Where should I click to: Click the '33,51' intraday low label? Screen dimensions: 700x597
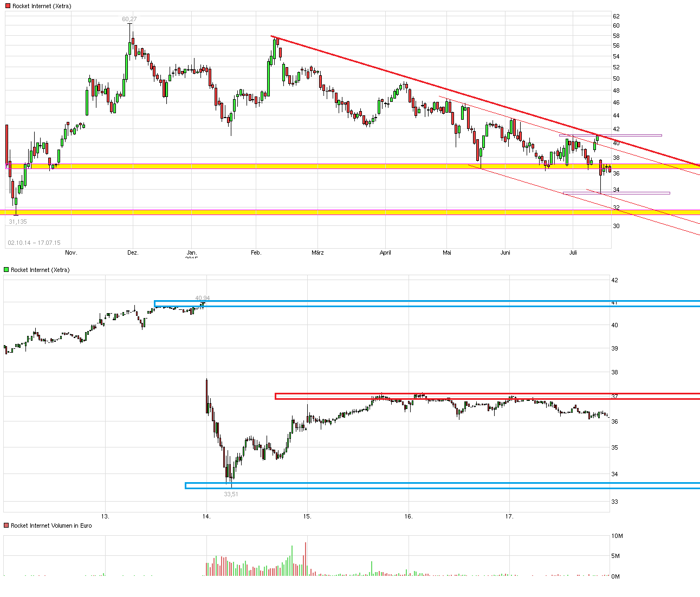click(231, 494)
